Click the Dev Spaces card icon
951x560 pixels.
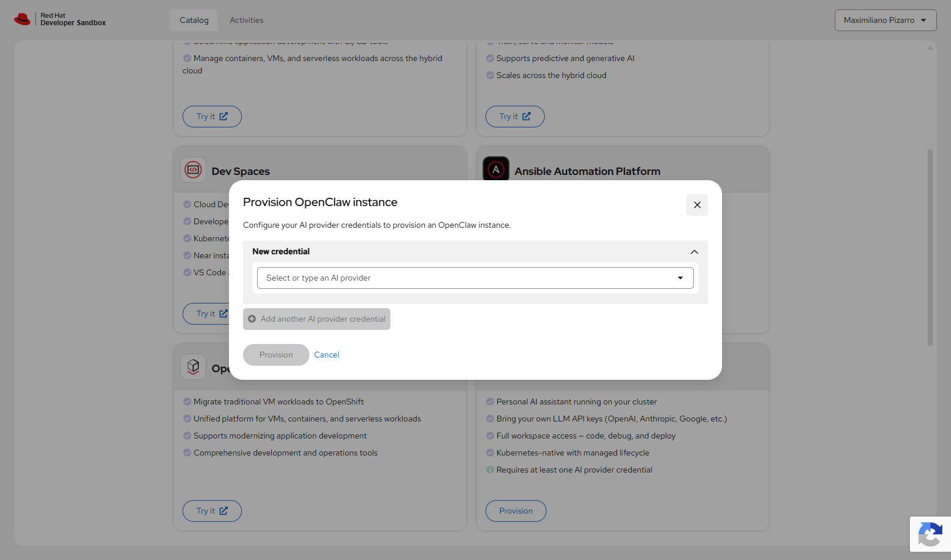point(193,170)
